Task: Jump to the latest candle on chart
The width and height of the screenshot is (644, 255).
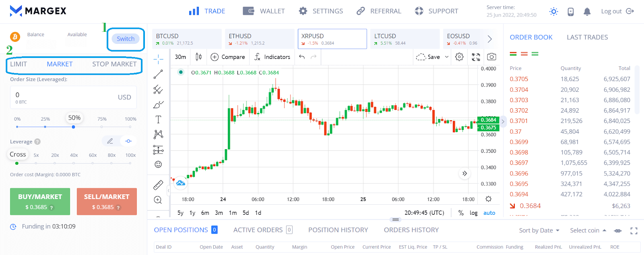Action: click(464, 173)
